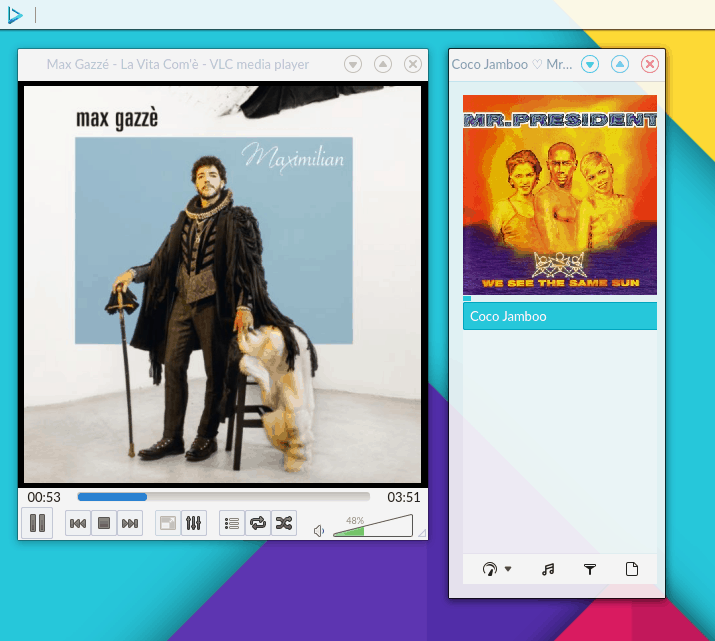This screenshot has width=715, height=641.
Task: Click total time 03:51 label
Action: (404, 497)
